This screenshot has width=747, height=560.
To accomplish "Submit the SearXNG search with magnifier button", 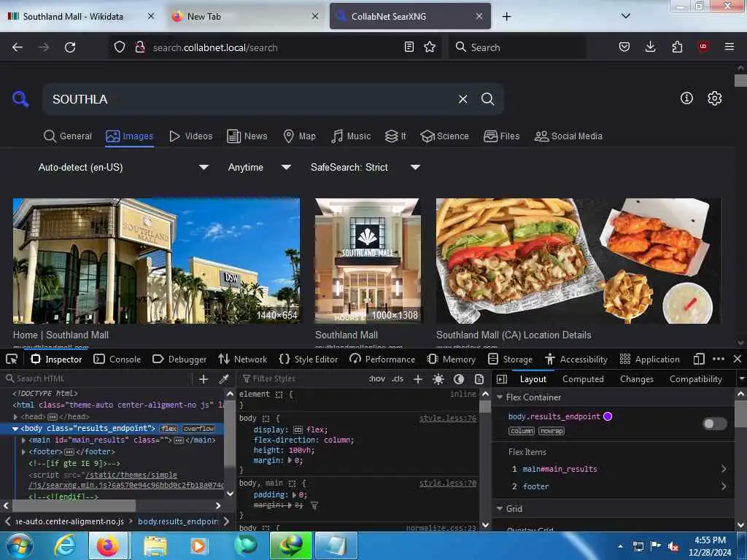I will pos(487,99).
